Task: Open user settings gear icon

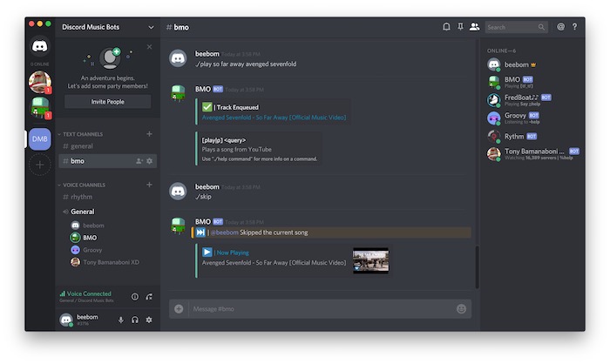Action: pyautogui.click(x=149, y=320)
